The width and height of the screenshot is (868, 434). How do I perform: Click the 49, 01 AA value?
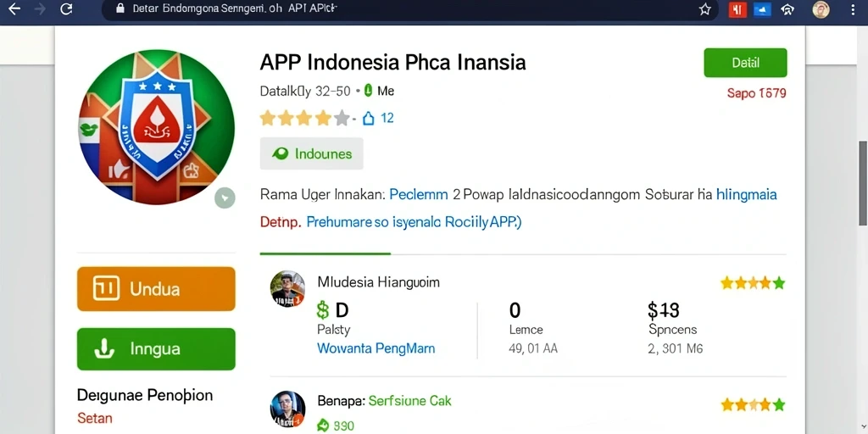(533, 348)
